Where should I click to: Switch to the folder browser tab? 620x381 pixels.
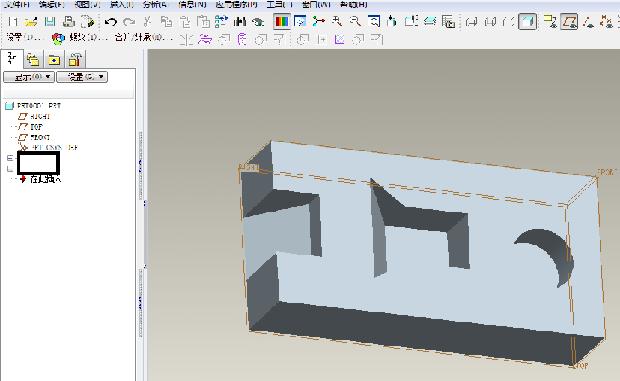(x=33, y=60)
